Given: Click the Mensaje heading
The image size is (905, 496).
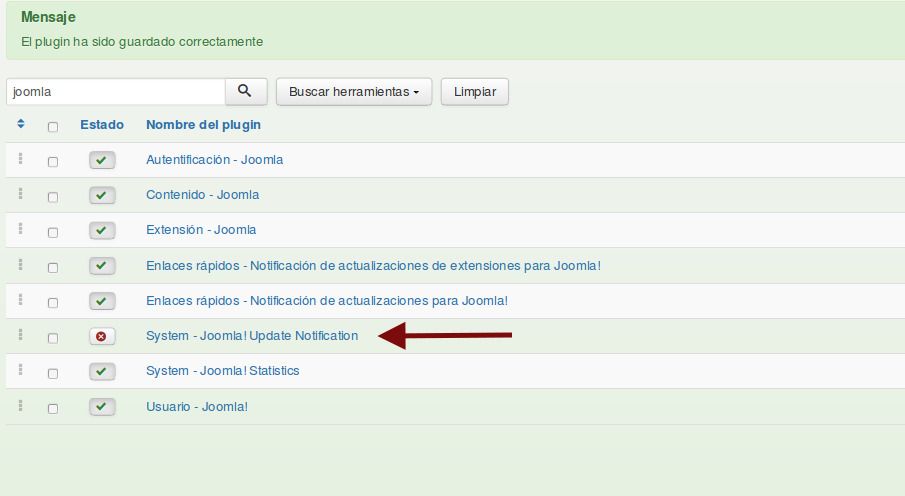Looking at the screenshot, I should point(48,17).
